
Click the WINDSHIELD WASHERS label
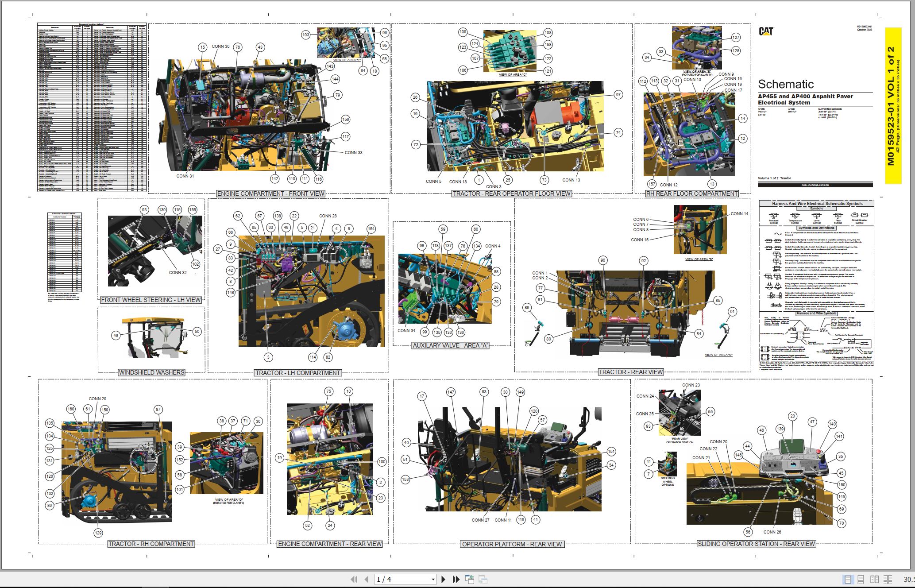pos(151,372)
